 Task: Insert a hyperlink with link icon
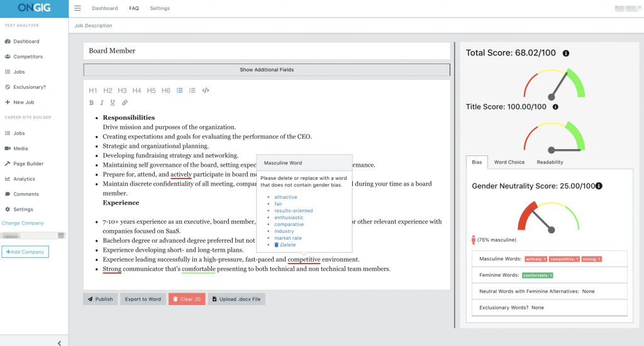tap(125, 103)
